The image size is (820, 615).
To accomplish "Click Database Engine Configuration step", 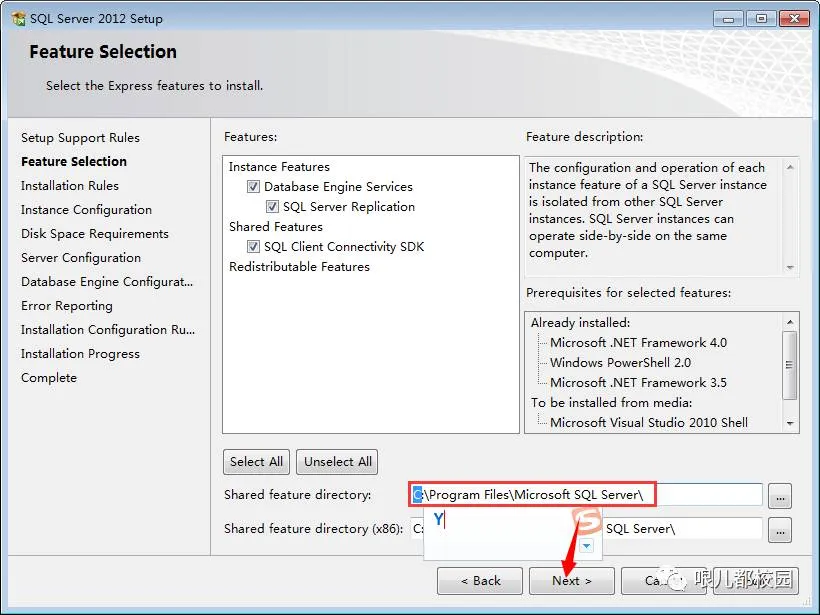I will (107, 282).
